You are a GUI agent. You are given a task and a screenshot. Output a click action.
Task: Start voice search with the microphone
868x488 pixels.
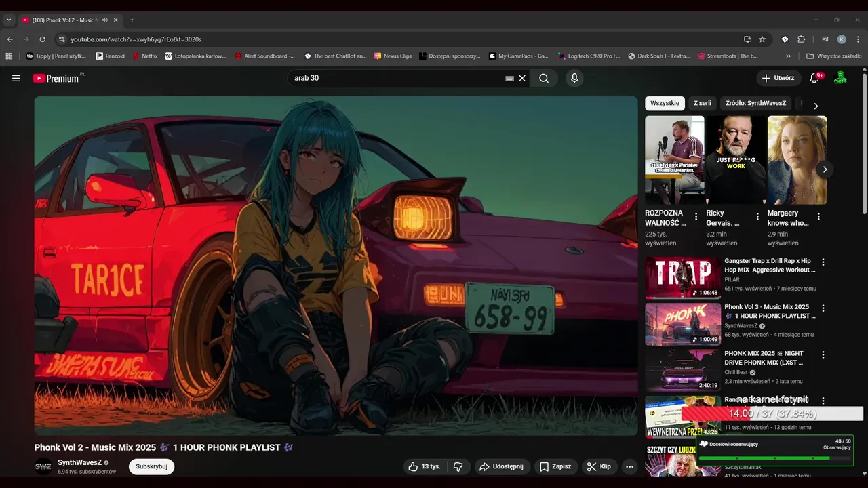574,78
